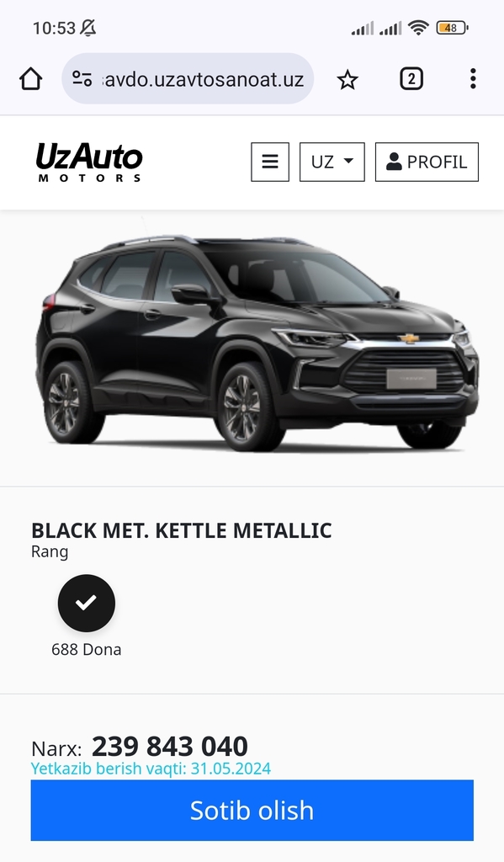The height and width of the screenshot is (862, 504).
Task: Open the PROFIL account button
Action: pos(427,162)
